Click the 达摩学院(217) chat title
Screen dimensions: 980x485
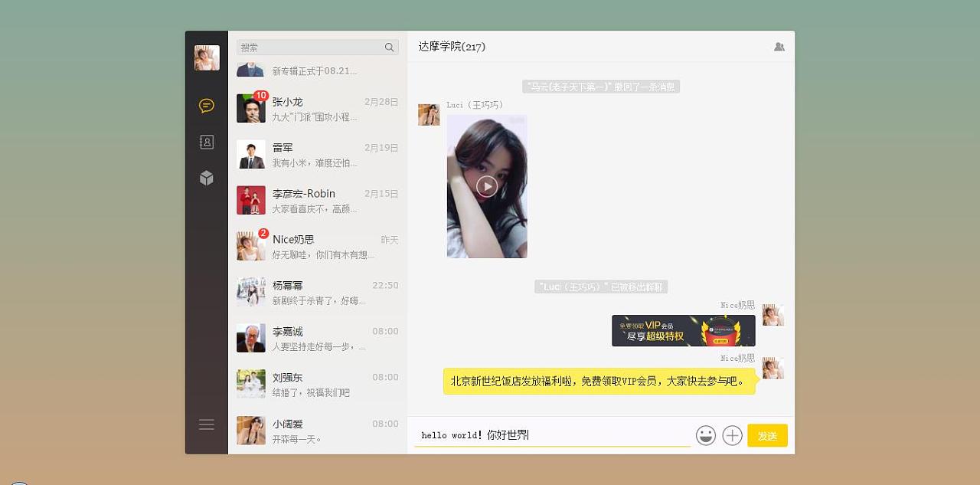click(452, 47)
